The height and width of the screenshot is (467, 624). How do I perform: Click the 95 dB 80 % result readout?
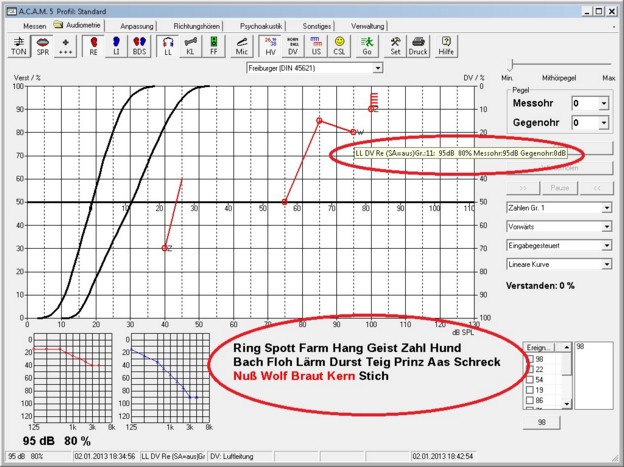[x=57, y=441]
